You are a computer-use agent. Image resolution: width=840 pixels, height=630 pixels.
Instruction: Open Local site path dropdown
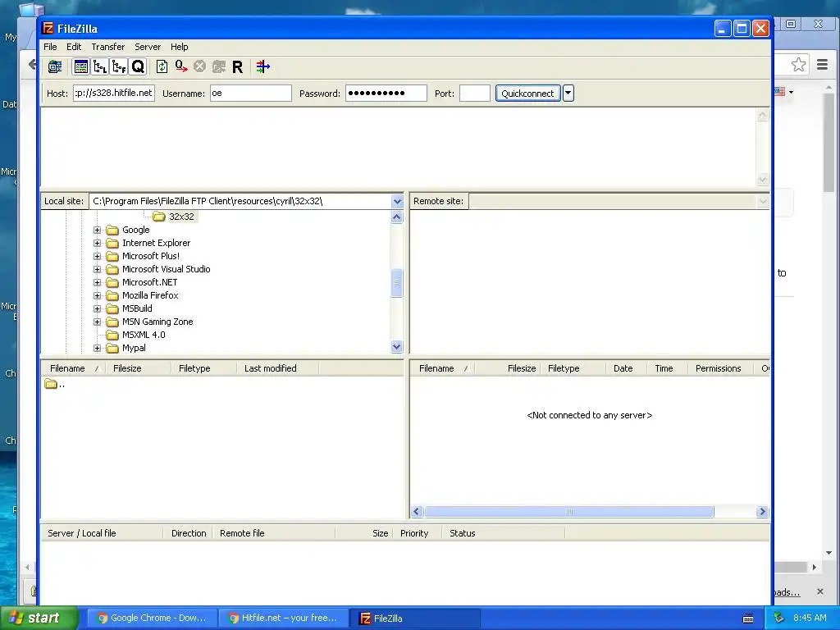(397, 202)
